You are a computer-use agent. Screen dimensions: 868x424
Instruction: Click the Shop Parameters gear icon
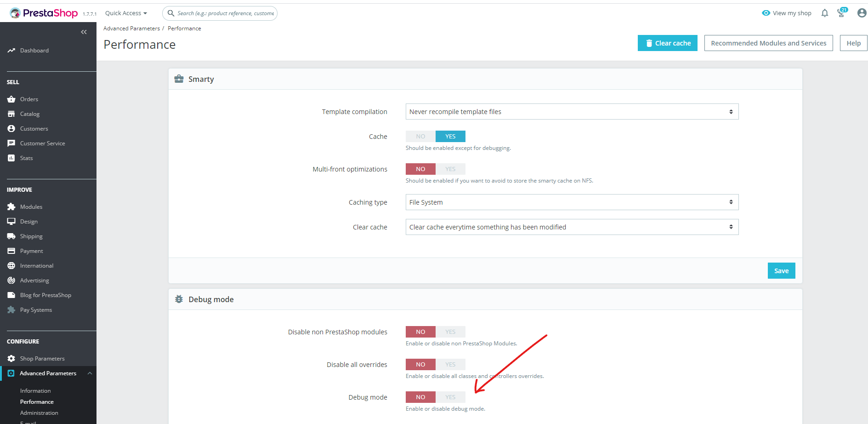pos(11,359)
